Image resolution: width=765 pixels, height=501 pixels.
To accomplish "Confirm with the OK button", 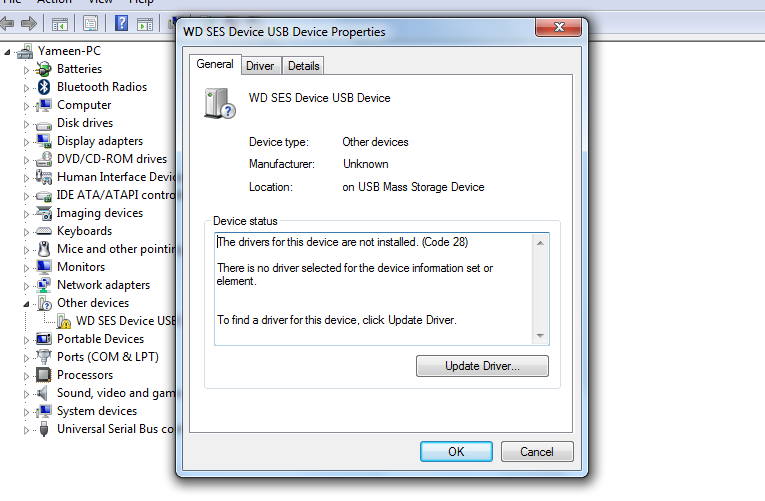I will (456, 452).
